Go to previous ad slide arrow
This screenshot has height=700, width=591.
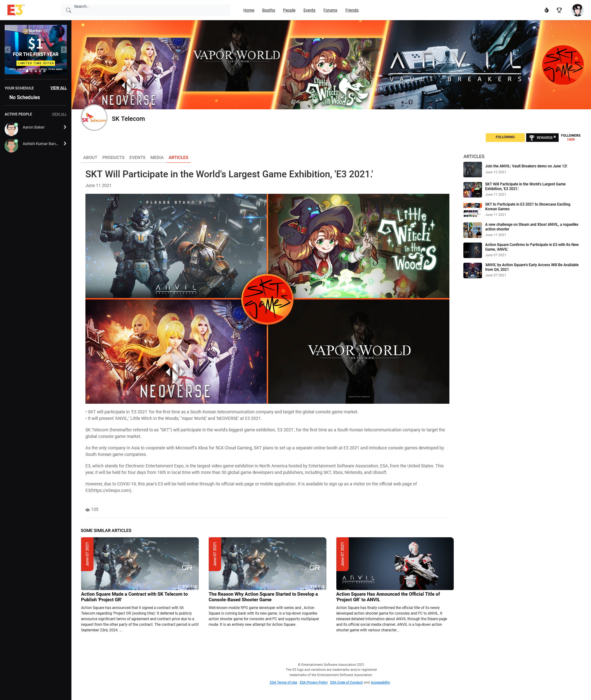click(x=8, y=49)
